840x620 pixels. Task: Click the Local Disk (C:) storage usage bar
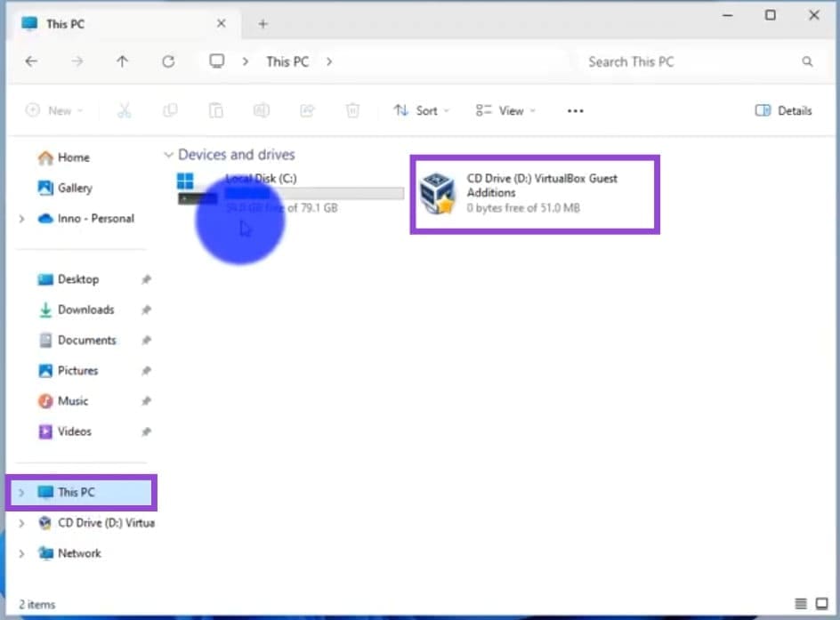point(313,193)
